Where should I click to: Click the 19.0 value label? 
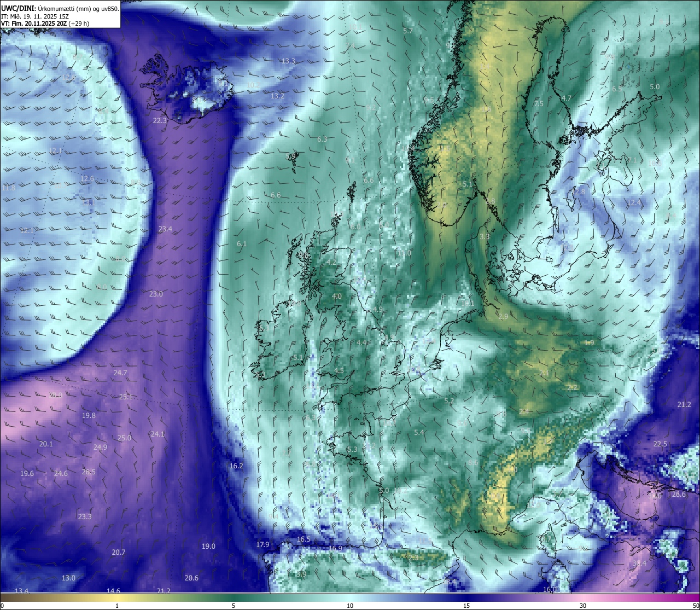[208, 547]
